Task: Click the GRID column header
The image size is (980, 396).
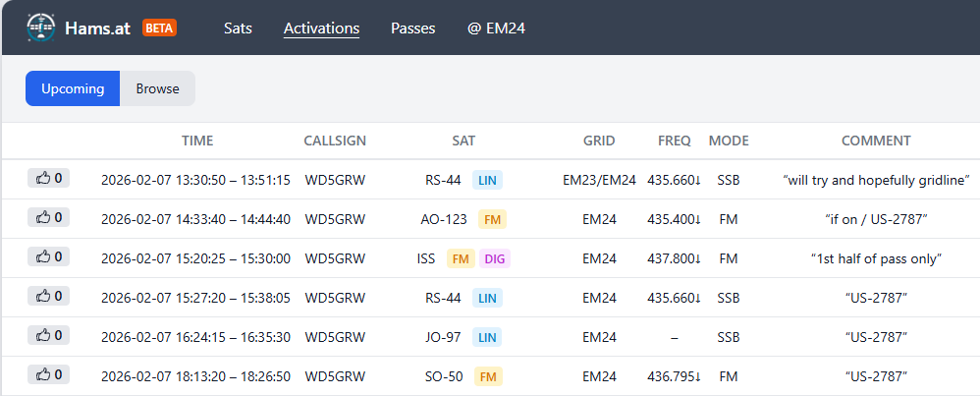Action: [599, 141]
